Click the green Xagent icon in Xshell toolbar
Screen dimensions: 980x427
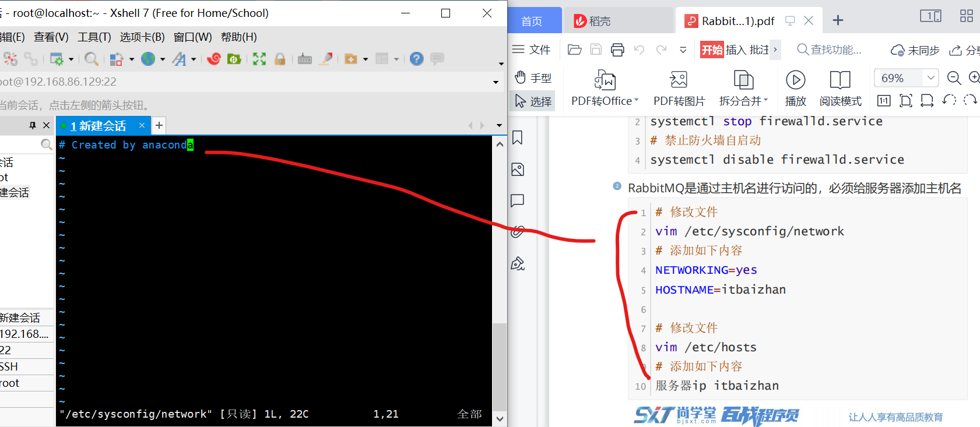(x=234, y=59)
